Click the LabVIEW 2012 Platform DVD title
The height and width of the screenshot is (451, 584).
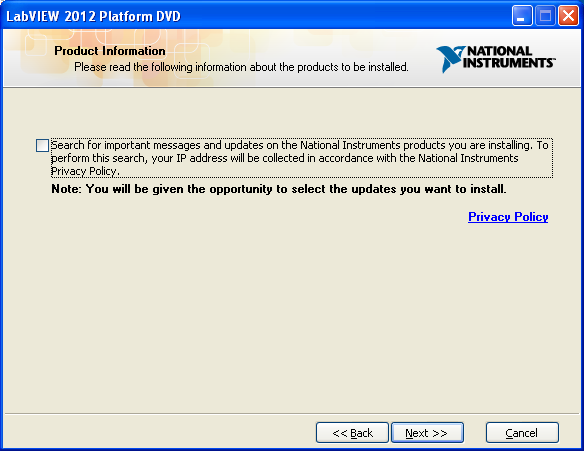pyautogui.click(x=93, y=16)
